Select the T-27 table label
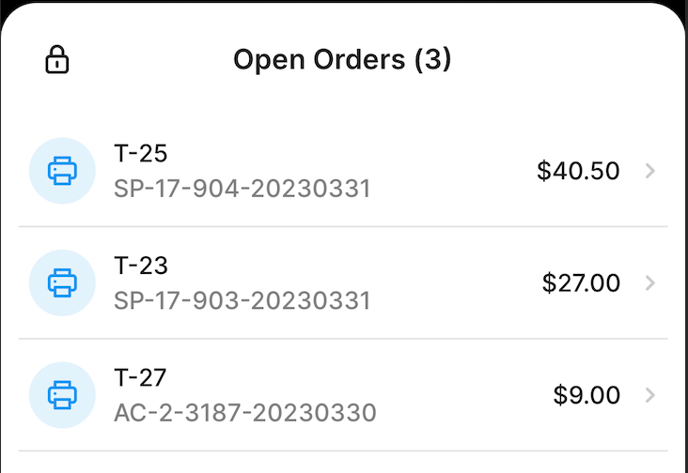This screenshot has width=688, height=473. click(141, 378)
